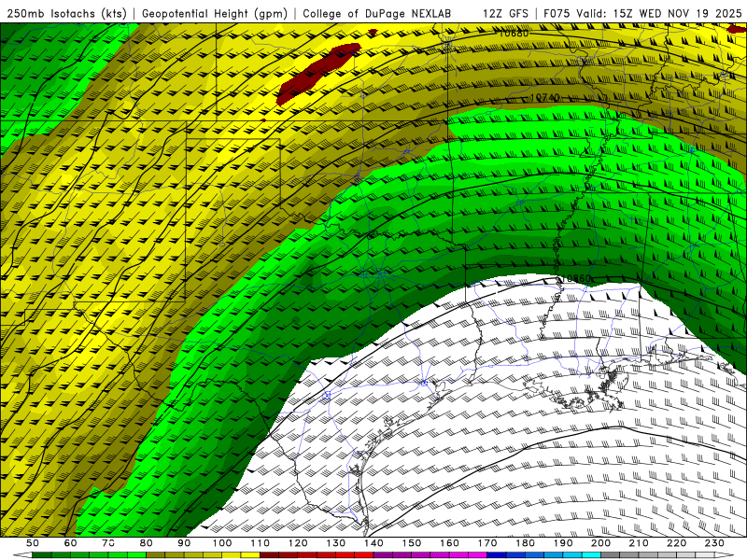This screenshot has width=747, height=560.
Task: Click the 80 label on the color scale
Action: coord(147,543)
